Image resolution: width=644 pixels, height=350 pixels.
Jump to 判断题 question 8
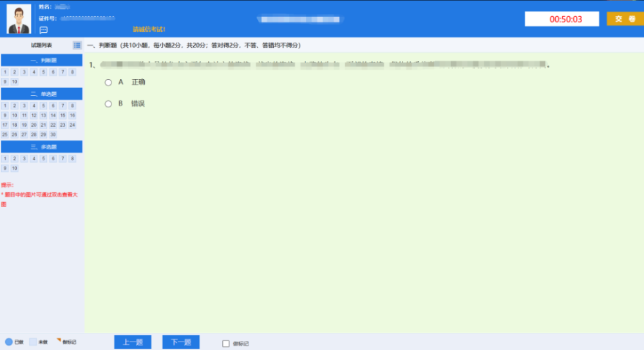[72, 72]
